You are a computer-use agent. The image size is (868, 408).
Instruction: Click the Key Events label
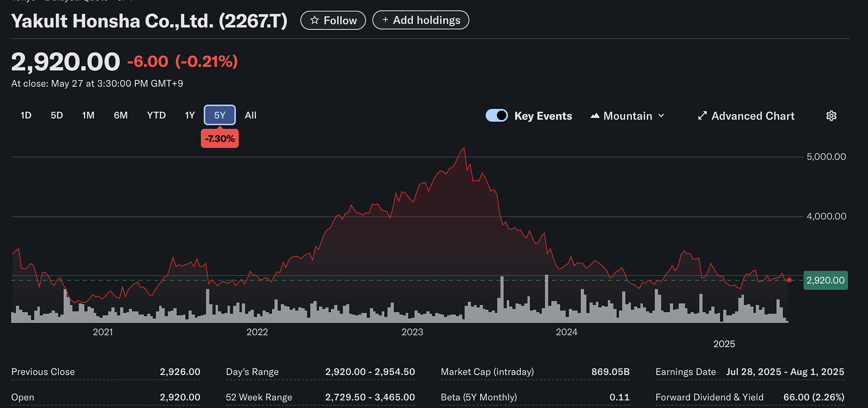point(543,116)
